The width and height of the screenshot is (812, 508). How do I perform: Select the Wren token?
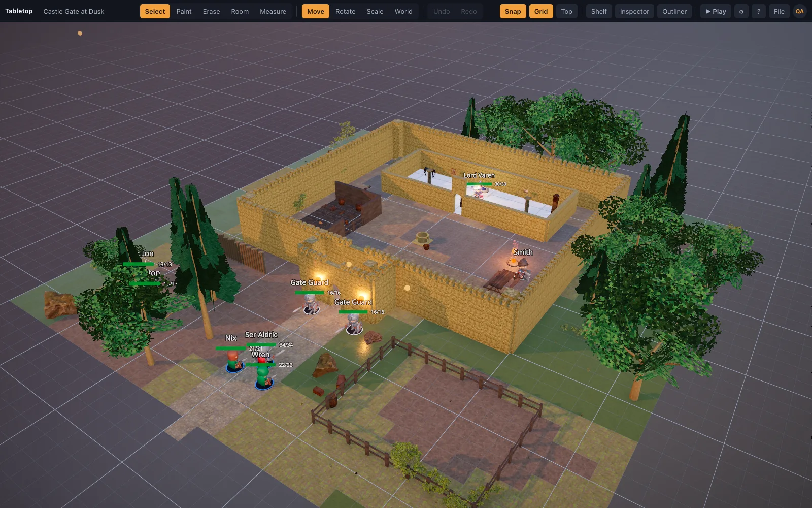pyautogui.click(x=263, y=377)
